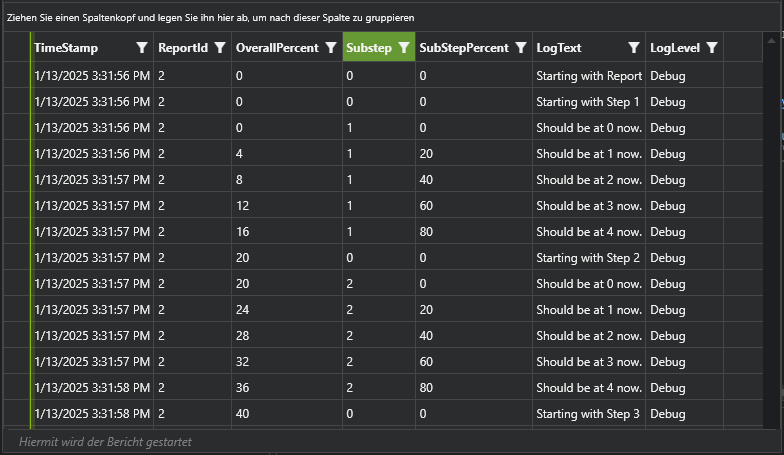
Task: Select the "Starting with Report" log cell
Action: pyautogui.click(x=588, y=76)
